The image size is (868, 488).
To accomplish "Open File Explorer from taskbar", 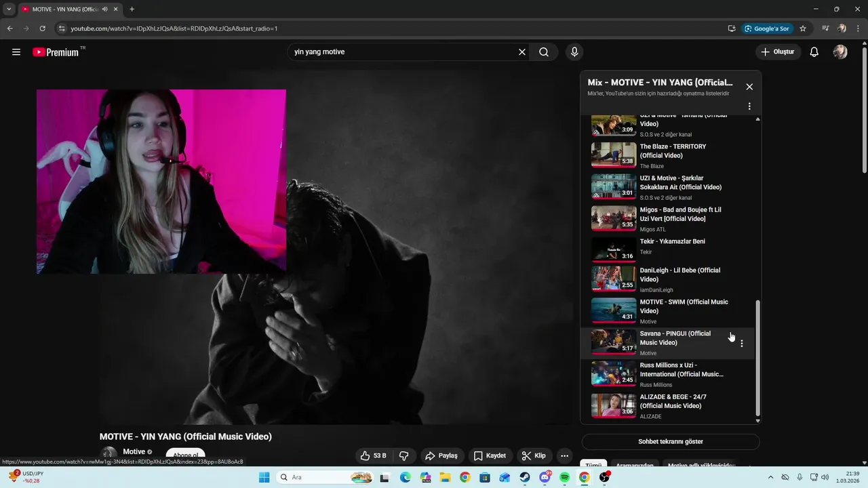I will point(445,477).
